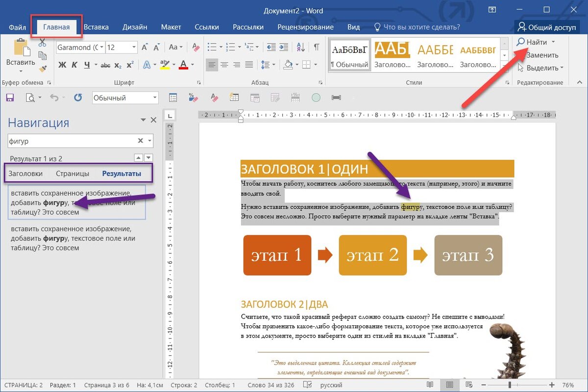Screen dimensions: 588x392
Task: Increase font size with grow font icon
Action: point(145,48)
